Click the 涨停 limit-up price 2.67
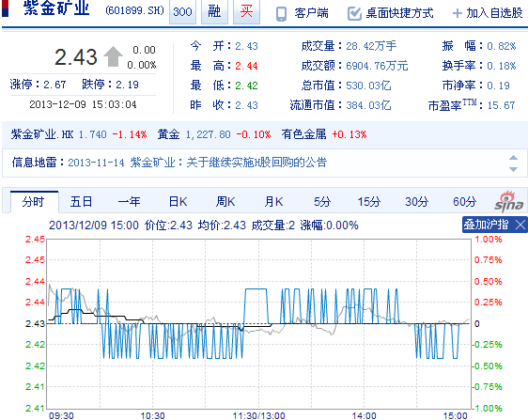The height and width of the screenshot is (420, 528). tap(54, 85)
